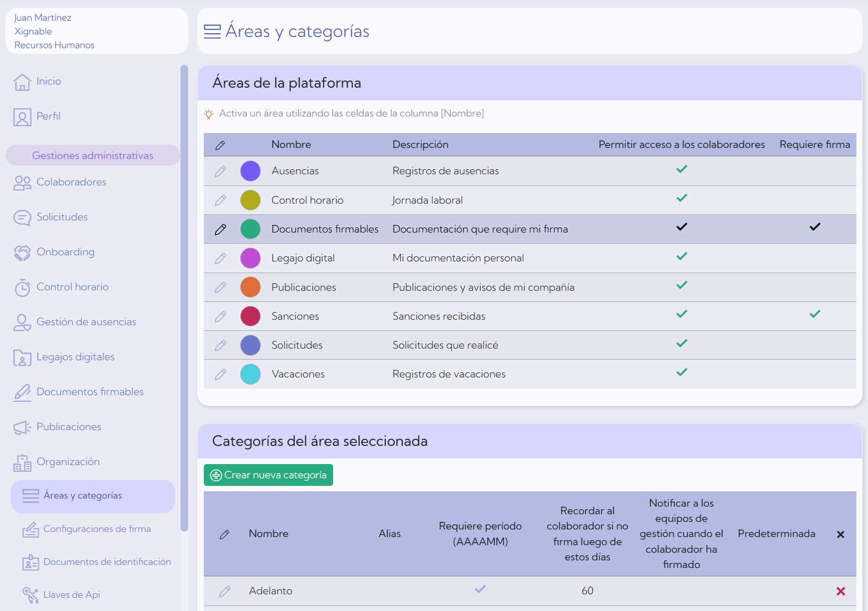This screenshot has height=611, width=868.
Task: Click the Documentos de identificación badge icon
Action: (x=30, y=562)
